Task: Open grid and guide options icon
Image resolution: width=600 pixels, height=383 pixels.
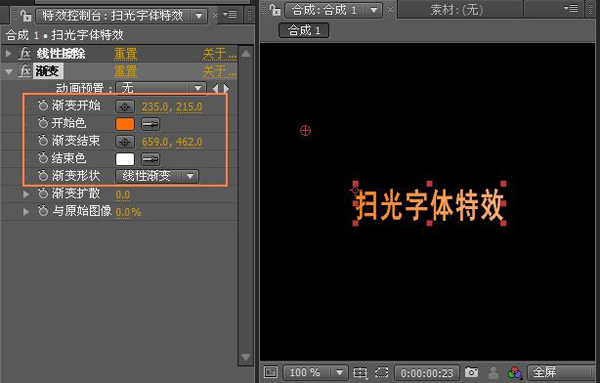Action: 360,372
